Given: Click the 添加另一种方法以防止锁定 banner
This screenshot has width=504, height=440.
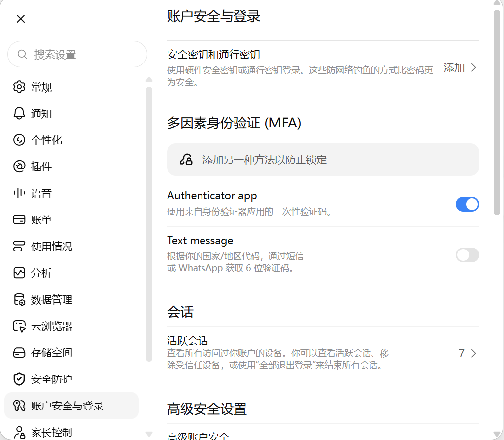Looking at the screenshot, I should pyautogui.click(x=323, y=159).
